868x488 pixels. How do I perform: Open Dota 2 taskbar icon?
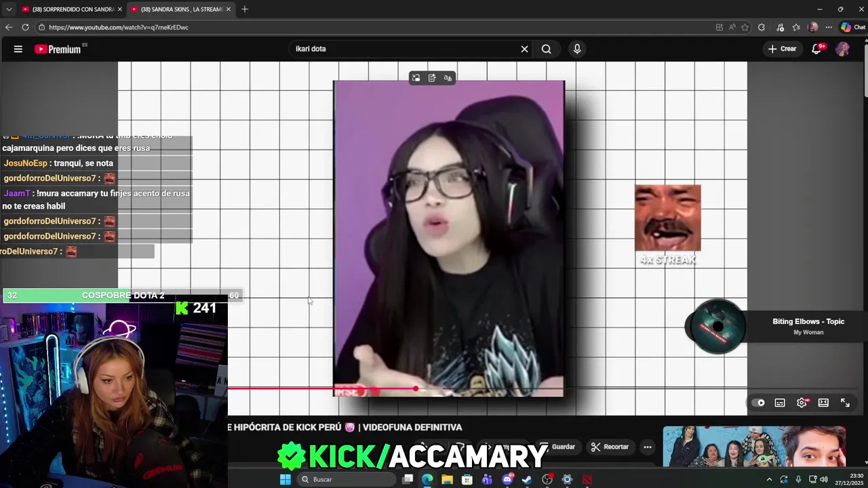coord(587,479)
